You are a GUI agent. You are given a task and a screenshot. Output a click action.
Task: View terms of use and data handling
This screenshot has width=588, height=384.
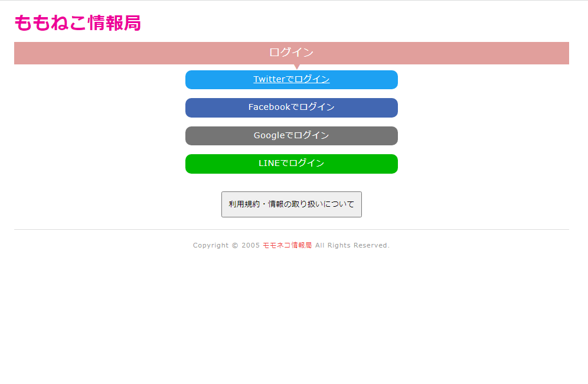coord(291,204)
